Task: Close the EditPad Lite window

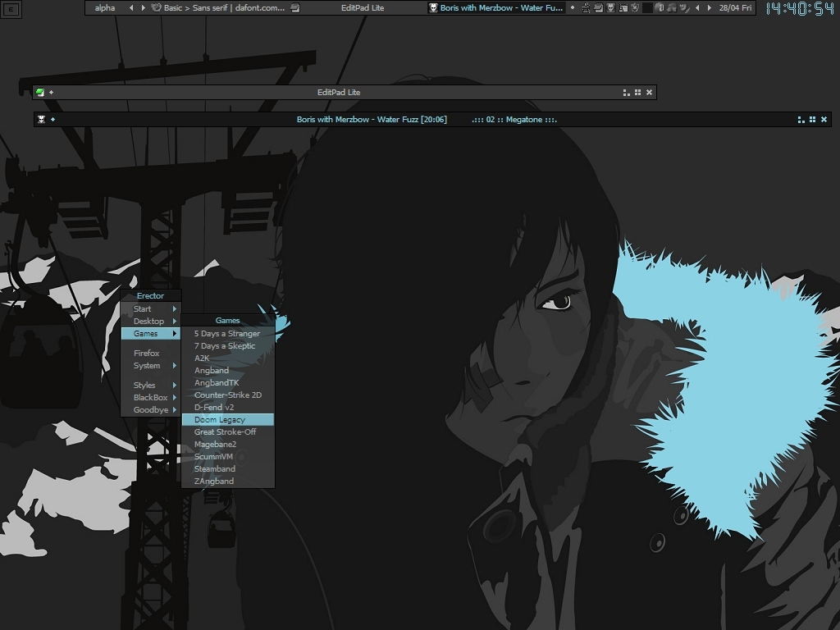Action: point(650,92)
